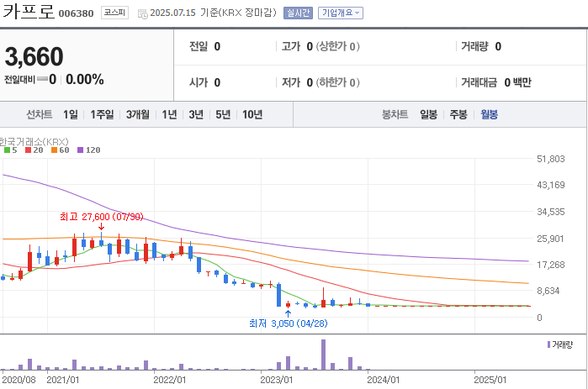Click the 25,901 y-axis price label

pos(550,239)
